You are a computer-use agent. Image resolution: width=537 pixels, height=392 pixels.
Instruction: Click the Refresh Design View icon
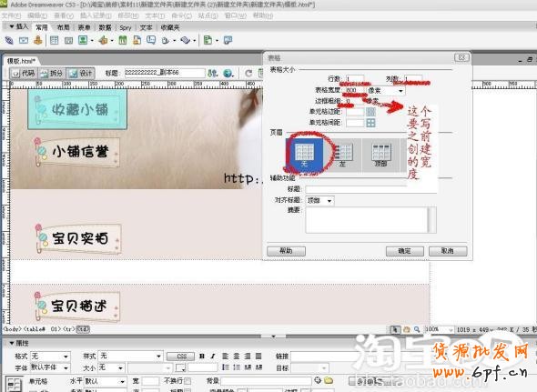point(248,73)
